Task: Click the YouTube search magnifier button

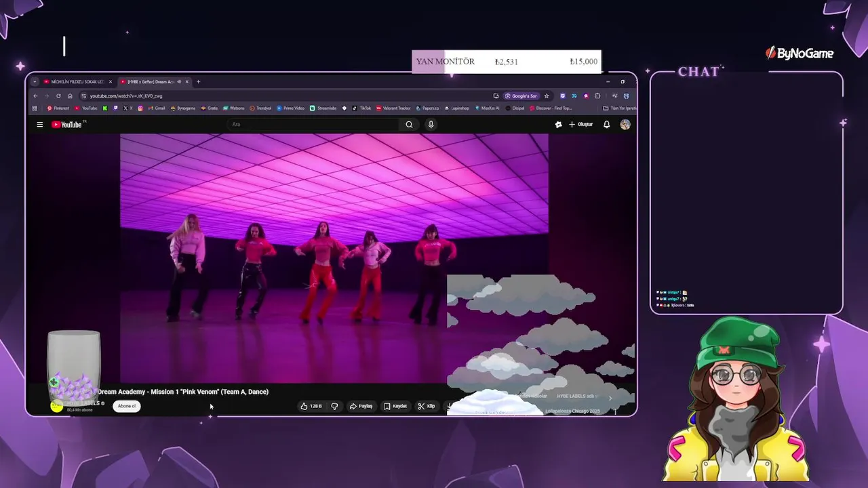Action: tap(409, 125)
